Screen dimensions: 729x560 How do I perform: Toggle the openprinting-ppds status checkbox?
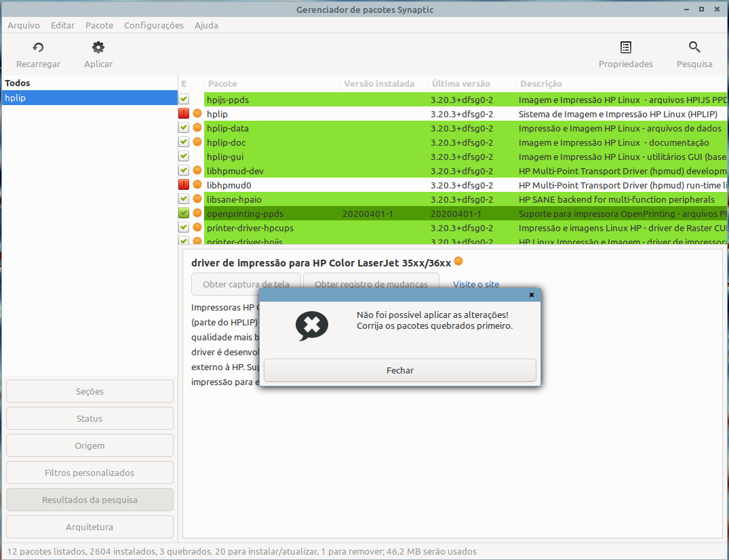184,214
